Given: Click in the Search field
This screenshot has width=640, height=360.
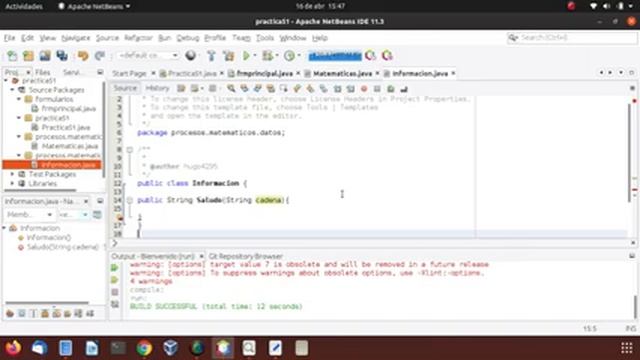Looking at the screenshot, I should [572, 38].
